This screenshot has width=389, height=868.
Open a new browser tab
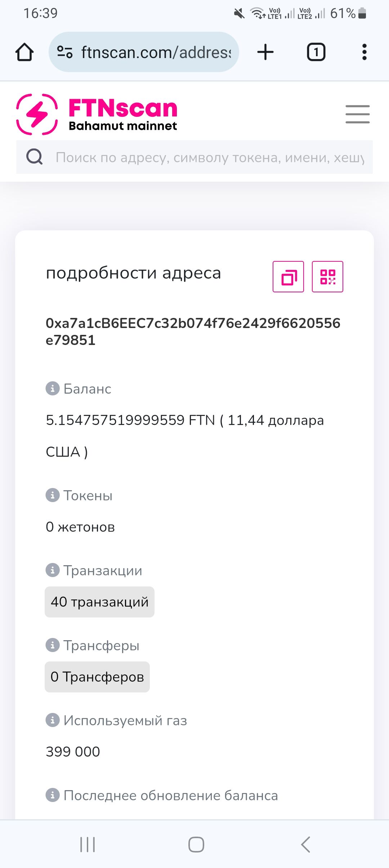tap(265, 52)
